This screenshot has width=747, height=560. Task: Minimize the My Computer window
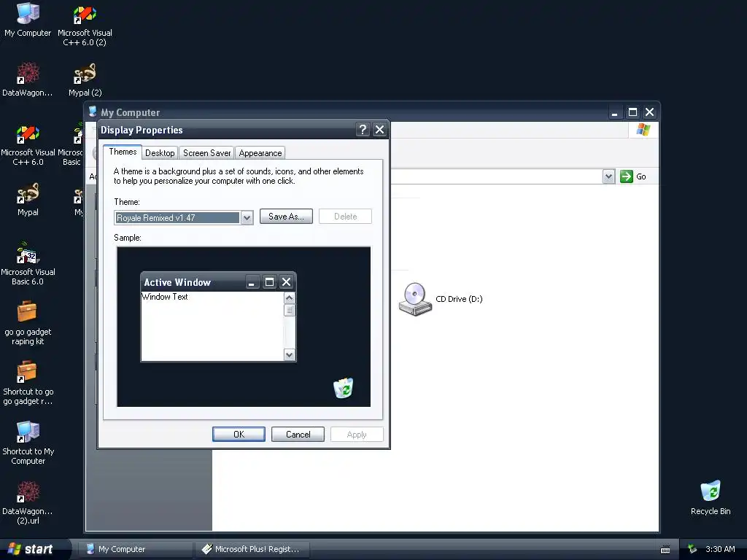coord(615,112)
